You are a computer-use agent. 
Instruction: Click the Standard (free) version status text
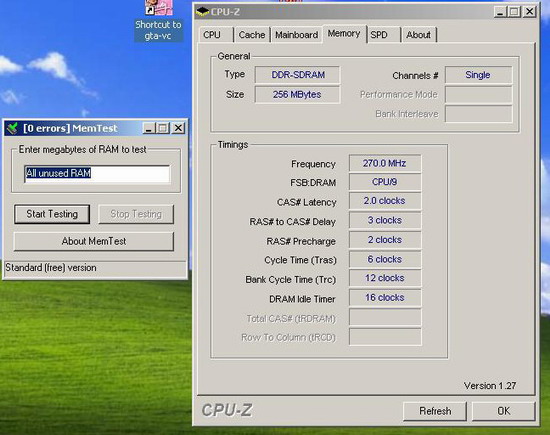(51, 268)
